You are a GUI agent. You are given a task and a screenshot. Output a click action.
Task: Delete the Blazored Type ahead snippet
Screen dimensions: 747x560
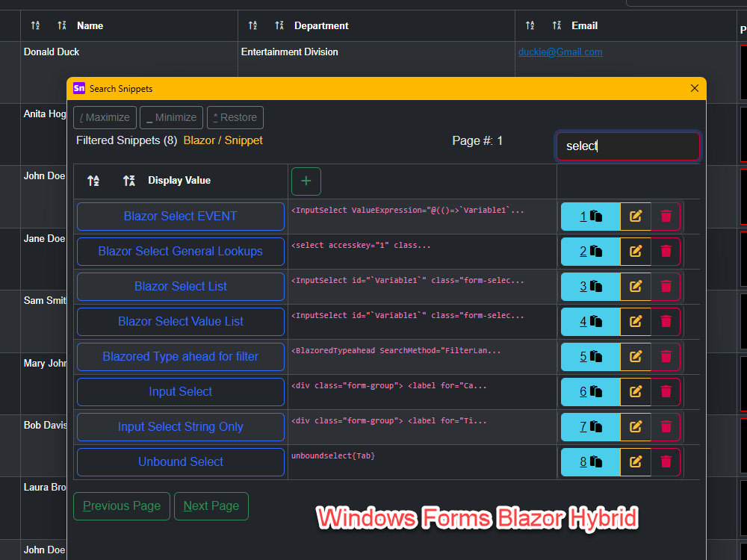[666, 356]
